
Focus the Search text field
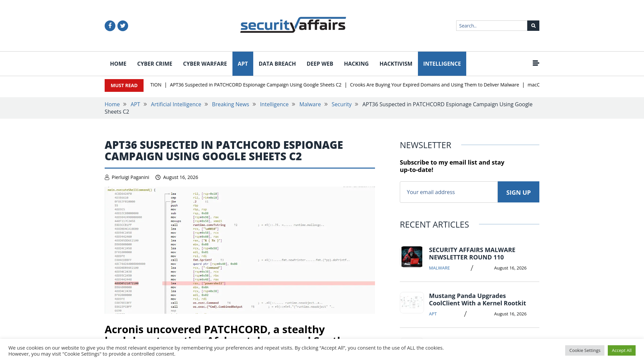pos(492,25)
